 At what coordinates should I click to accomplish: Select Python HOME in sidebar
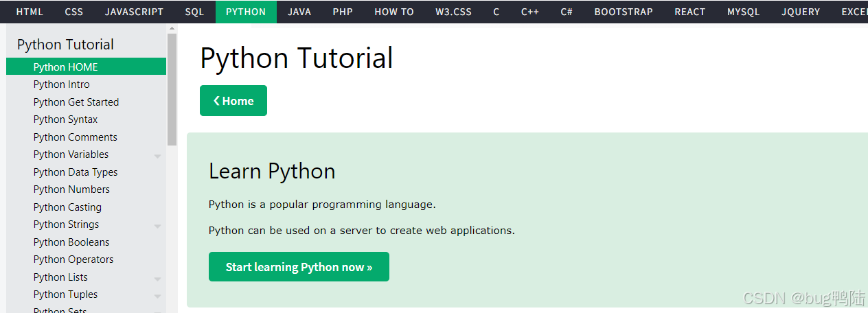coord(86,67)
